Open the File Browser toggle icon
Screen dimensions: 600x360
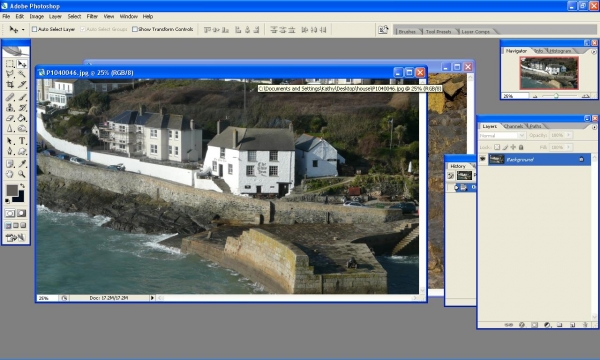(383, 30)
